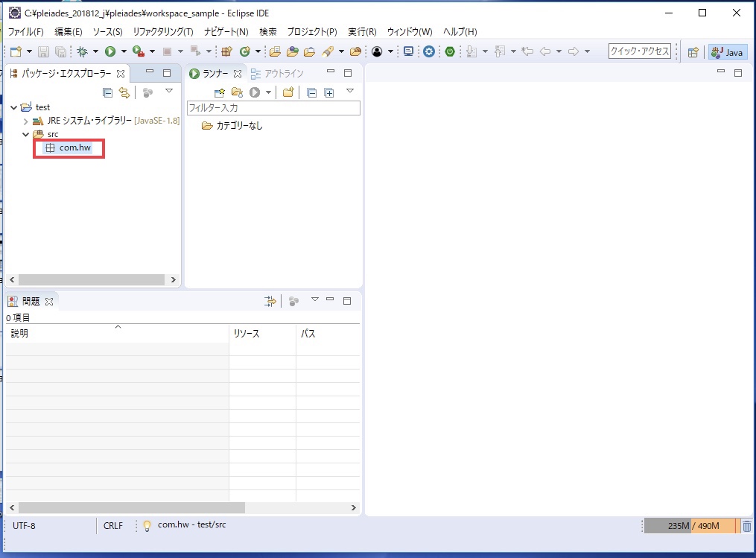Open the New wizard dropdown arrow
756x558 pixels.
29,51
